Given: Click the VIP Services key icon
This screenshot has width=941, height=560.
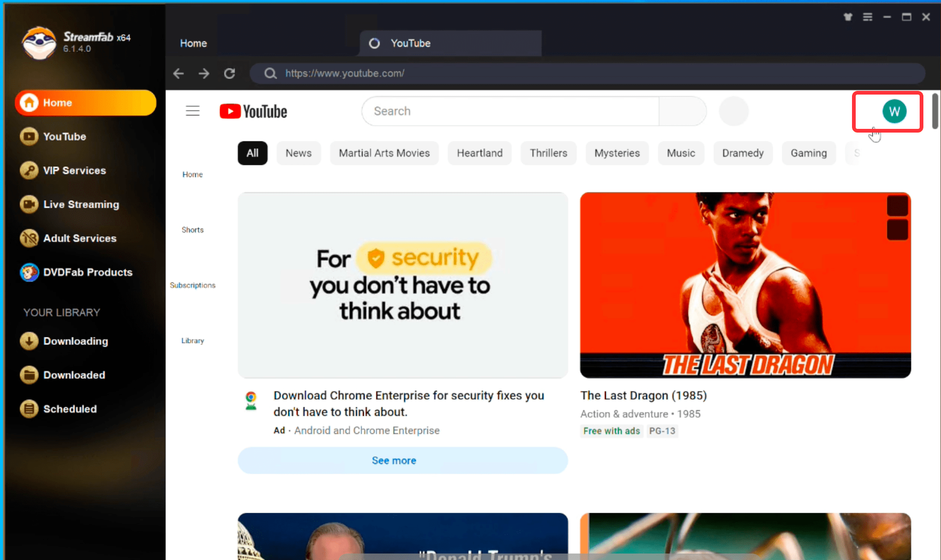Looking at the screenshot, I should click(x=29, y=171).
